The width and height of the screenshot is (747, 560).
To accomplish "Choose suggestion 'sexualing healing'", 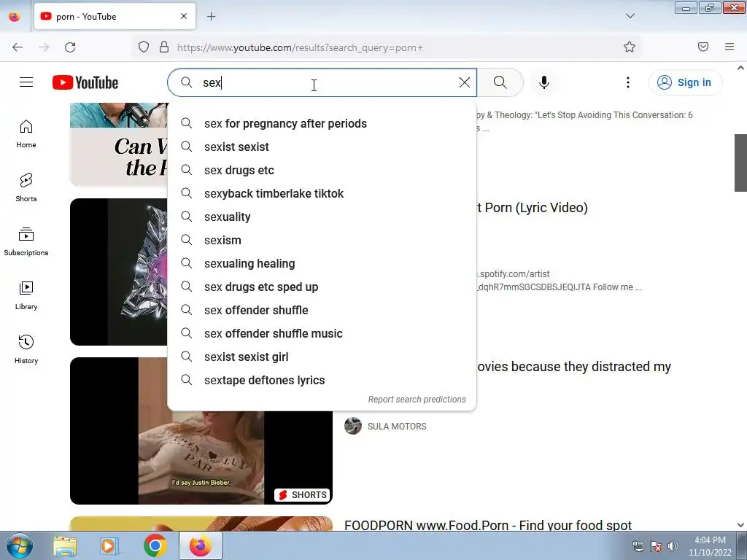I will [x=322, y=263].
